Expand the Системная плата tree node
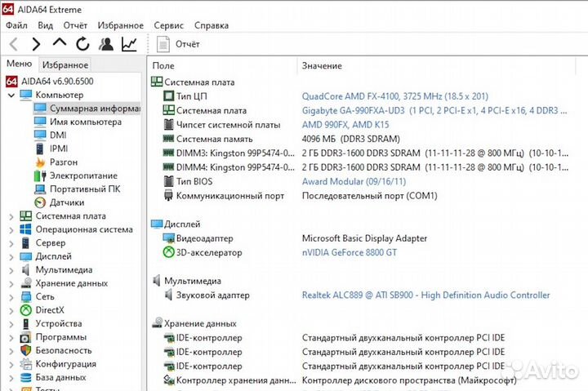 (x=11, y=216)
